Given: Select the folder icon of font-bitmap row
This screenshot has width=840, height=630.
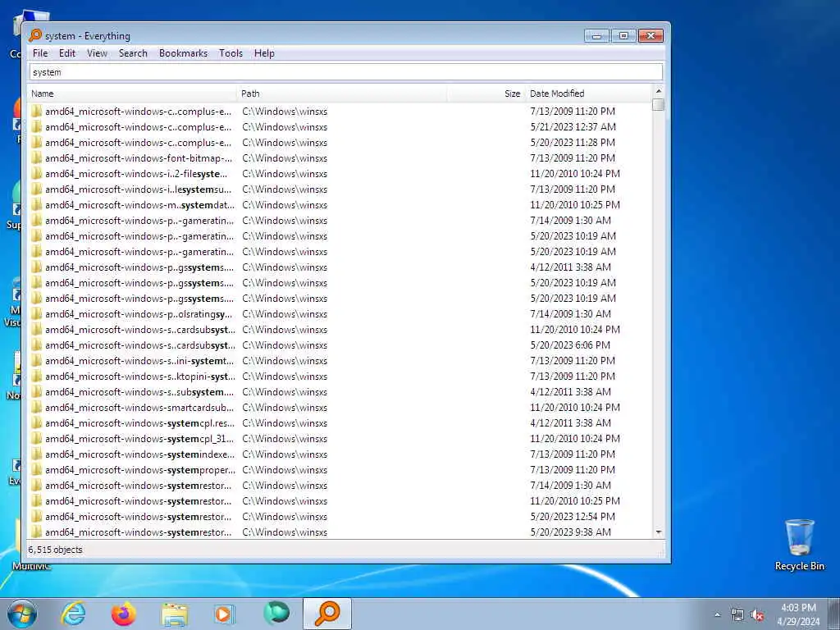Looking at the screenshot, I should click(36, 158).
